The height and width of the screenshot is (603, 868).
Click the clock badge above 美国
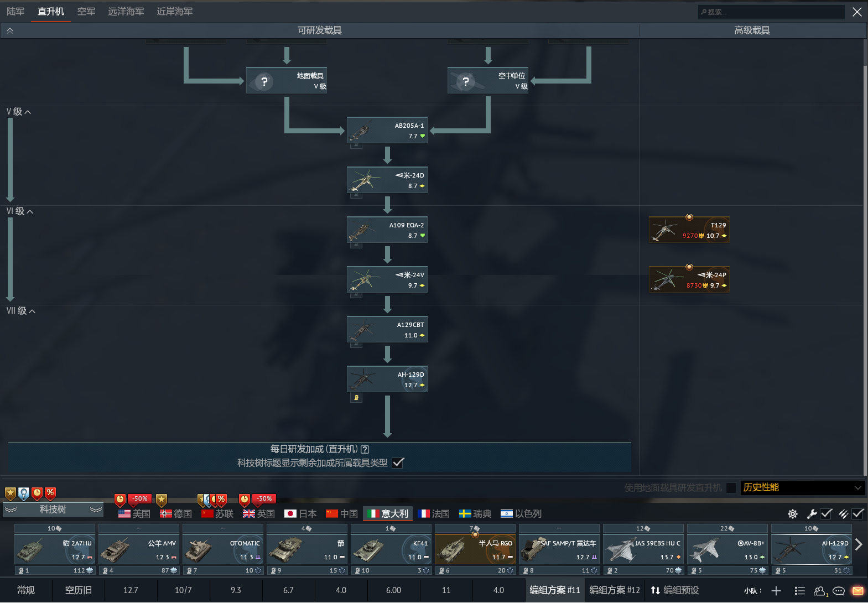[x=120, y=500]
